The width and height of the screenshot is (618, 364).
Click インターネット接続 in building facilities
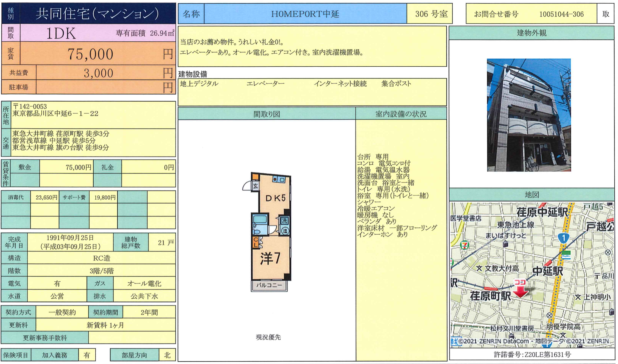[340, 84]
